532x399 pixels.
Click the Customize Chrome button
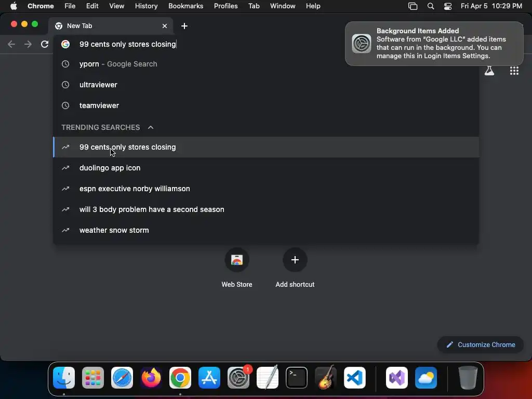point(481,345)
